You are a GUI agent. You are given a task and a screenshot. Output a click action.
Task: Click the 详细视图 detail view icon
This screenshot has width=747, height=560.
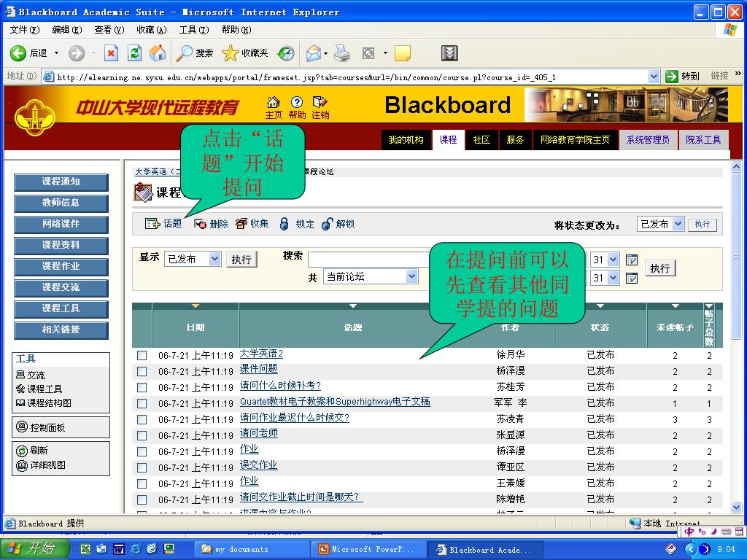[22, 465]
